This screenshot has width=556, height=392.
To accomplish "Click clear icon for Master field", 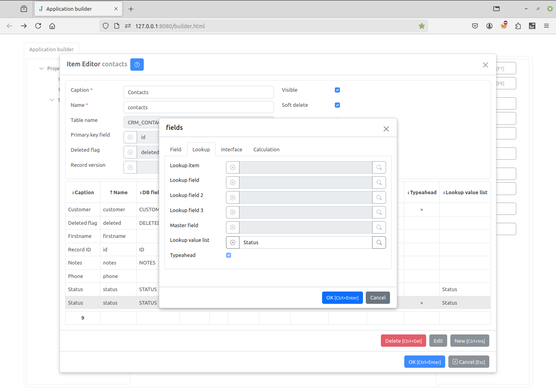I will [x=233, y=228].
